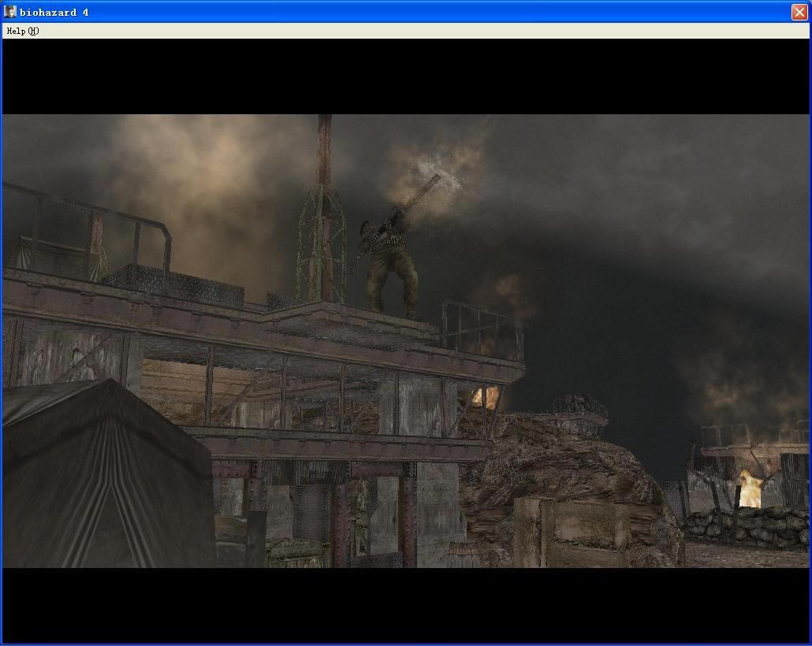Click the upper black letterbox bar
Screen dimensions: 812x646
406,76
